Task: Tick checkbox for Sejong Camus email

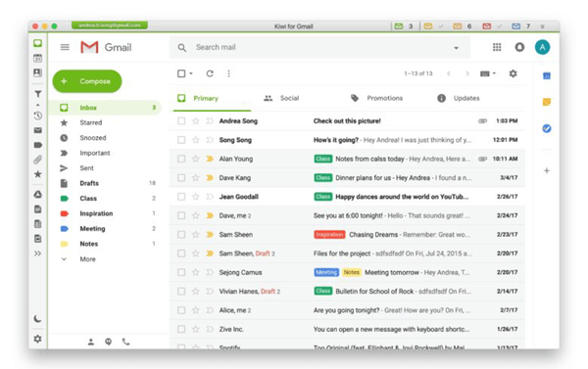Action: click(x=181, y=272)
